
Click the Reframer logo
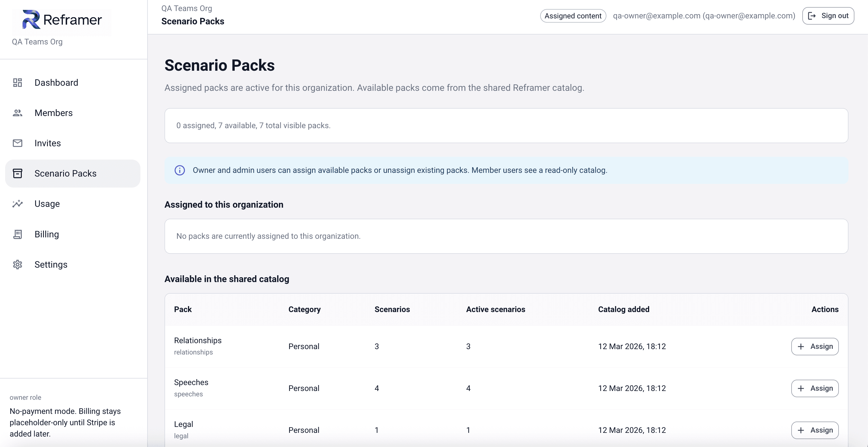62,20
